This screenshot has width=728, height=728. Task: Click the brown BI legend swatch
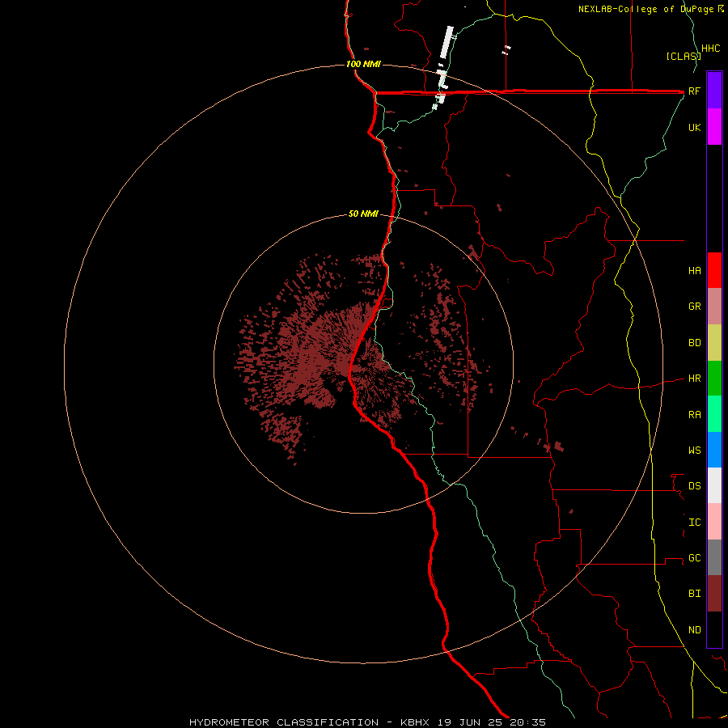click(x=714, y=594)
